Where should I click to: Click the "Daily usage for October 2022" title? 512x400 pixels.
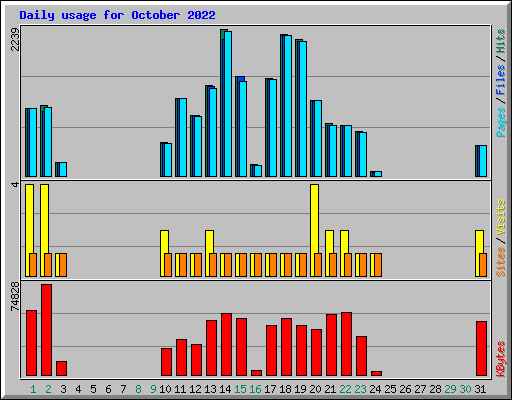tap(117, 15)
